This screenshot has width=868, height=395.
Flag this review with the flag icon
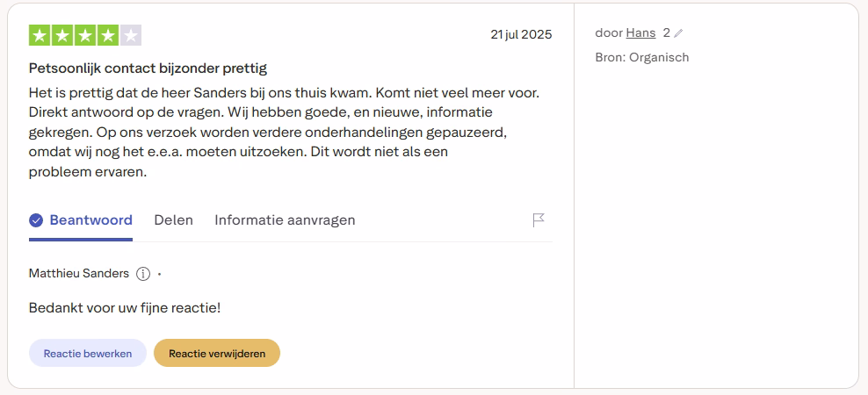coord(539,220)
